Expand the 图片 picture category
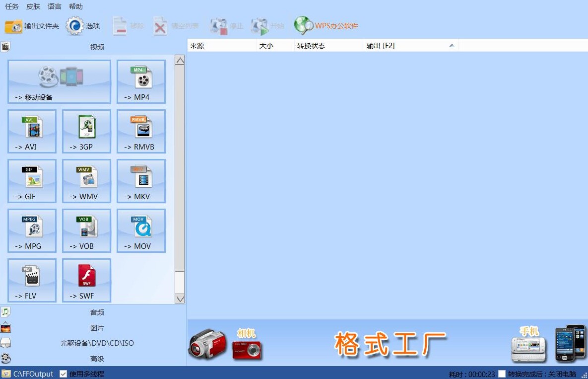The height and width of the screenshot is (379, 588). click(93, 328)
